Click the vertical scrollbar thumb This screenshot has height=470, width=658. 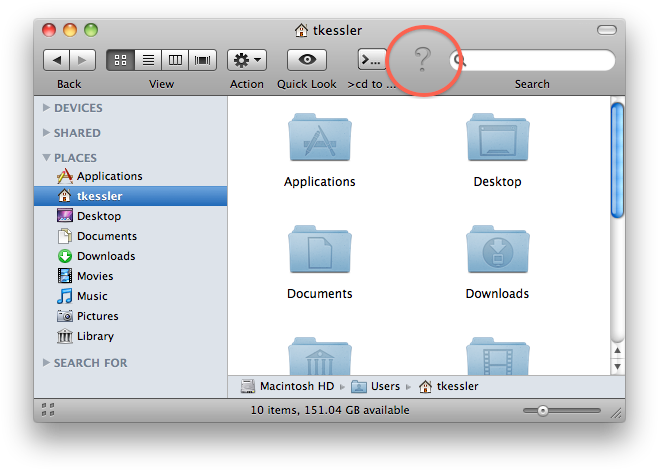[x=617, y=160]
